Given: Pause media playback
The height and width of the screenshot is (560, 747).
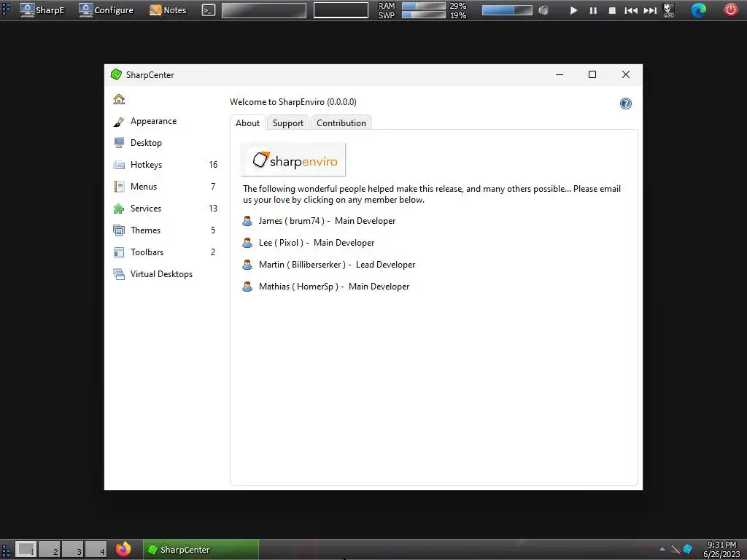Looking at the screenshot, I should coord(593,10).
